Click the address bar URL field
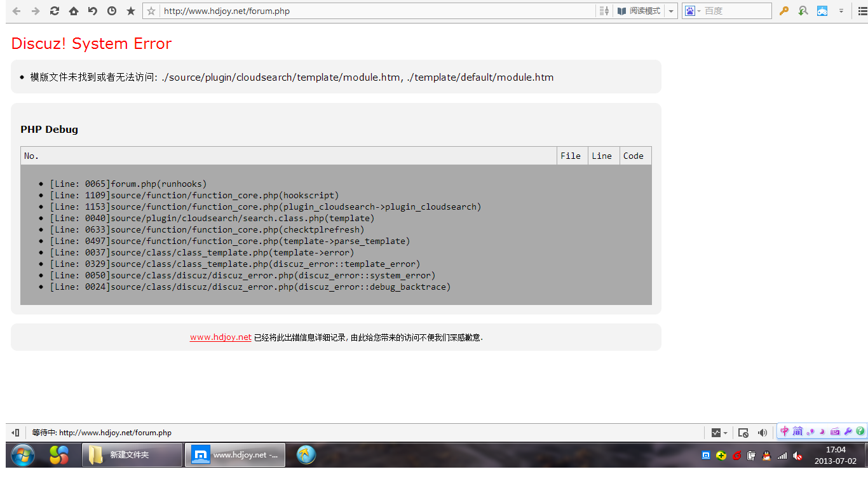This screenshot has height=488, width=868. pyautogui.click(x=378, y=11)
